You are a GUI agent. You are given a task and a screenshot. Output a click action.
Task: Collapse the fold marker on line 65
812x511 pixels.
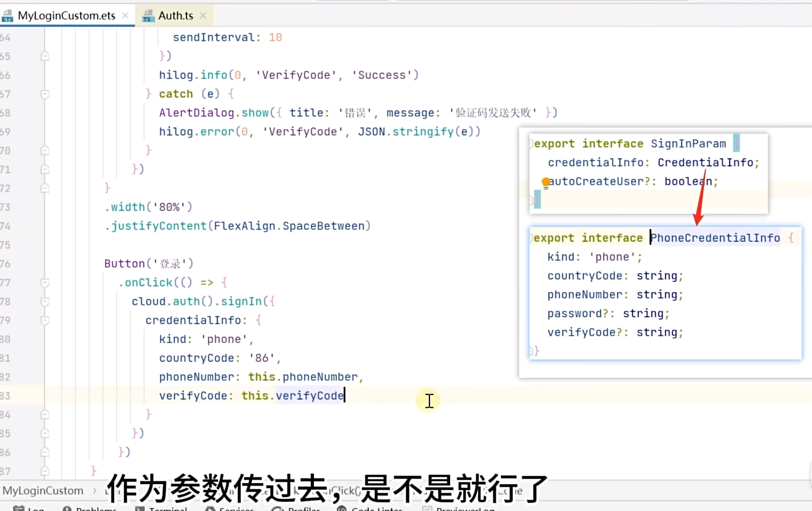45,56
